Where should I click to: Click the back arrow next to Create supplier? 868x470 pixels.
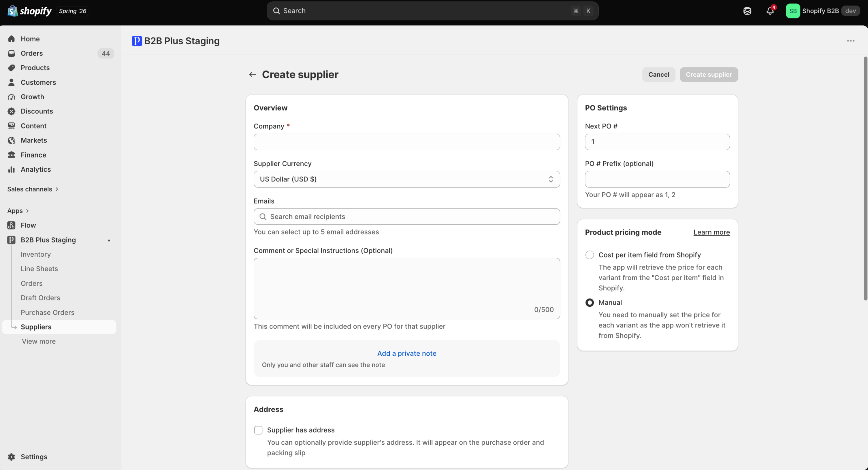252,74
